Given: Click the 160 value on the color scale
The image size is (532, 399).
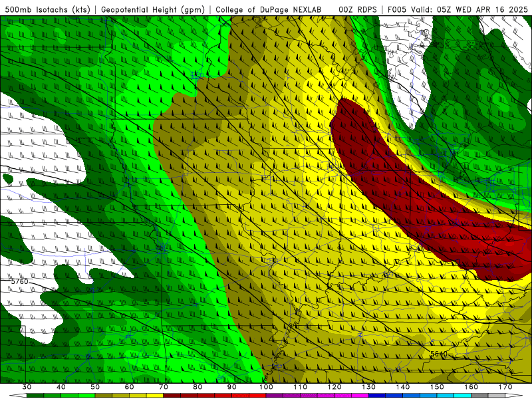Looking at the screenshot, I should [x=471, y=387].
